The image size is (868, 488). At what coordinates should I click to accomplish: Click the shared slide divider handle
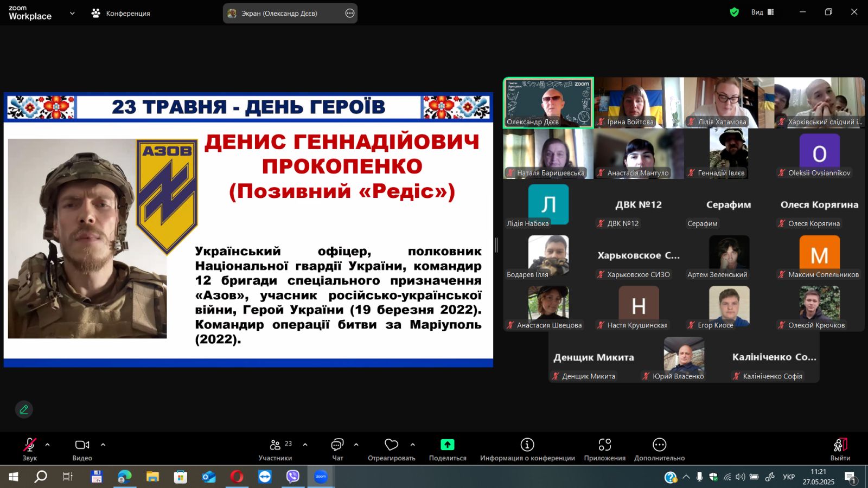496,245
